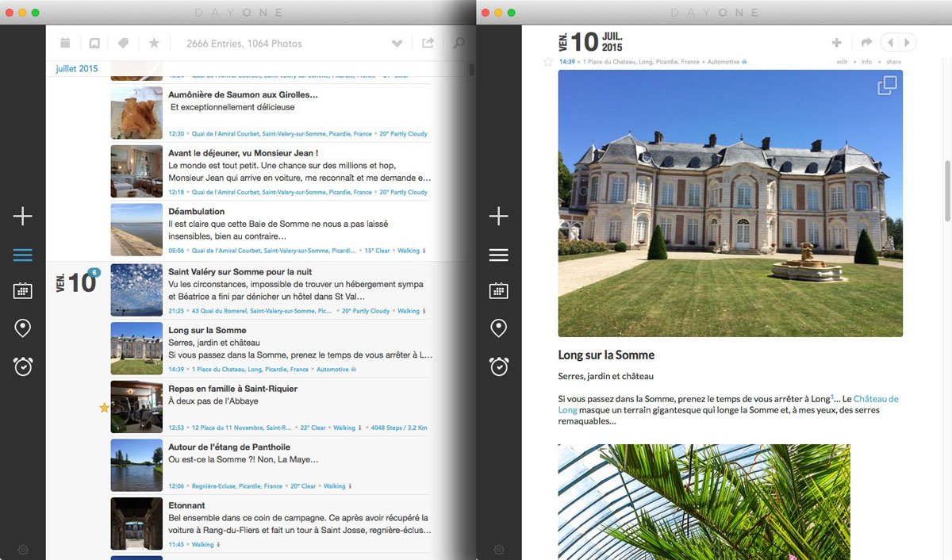
Task: Open the Déambulation entry
Action: [x=271, y=229]
